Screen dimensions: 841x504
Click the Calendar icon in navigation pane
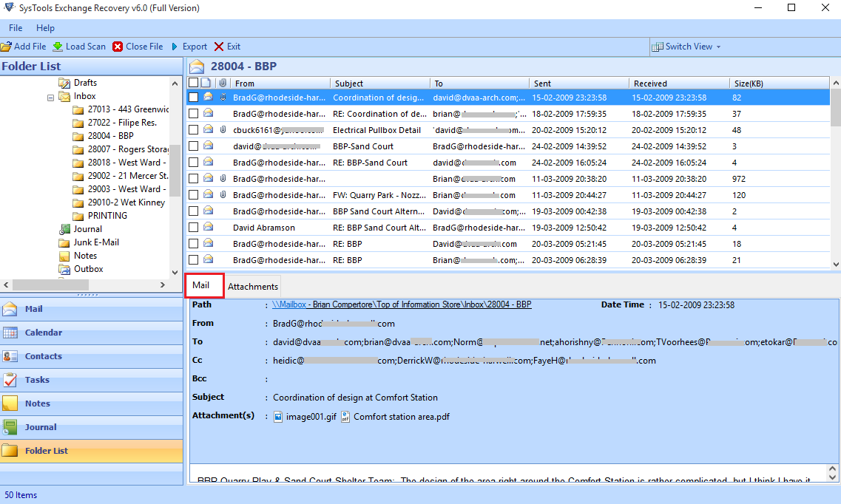10,333
